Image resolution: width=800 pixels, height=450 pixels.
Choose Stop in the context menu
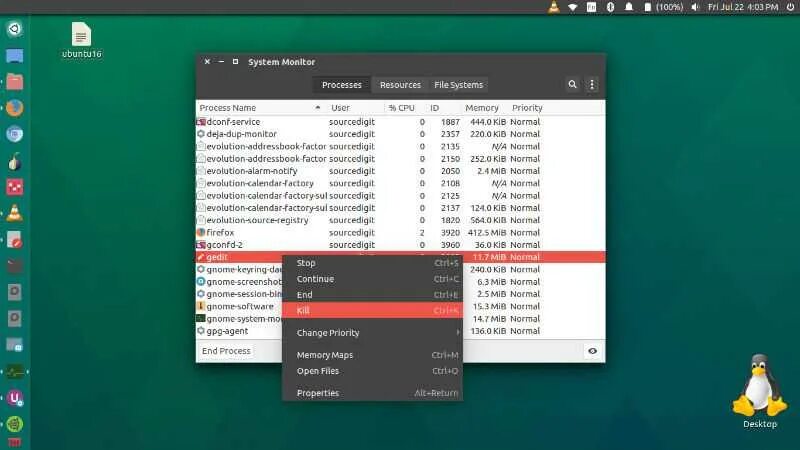372,263
